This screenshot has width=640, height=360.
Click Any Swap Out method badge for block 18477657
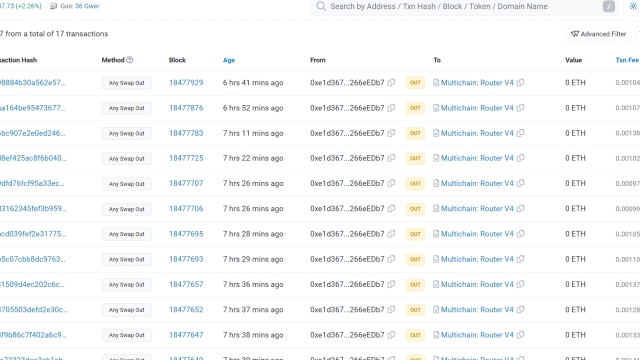pos(127,284)
